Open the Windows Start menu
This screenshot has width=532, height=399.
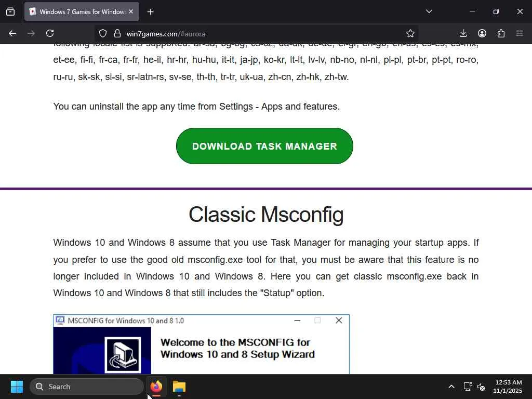(x=17, y=387)
